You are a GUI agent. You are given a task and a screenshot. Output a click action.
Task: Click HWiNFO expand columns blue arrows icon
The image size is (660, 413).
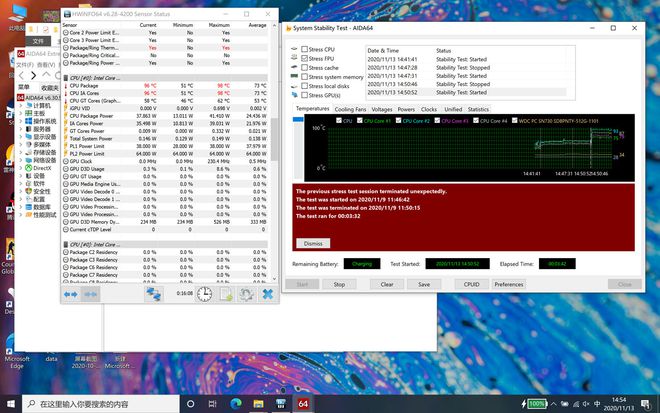point(71,294)
